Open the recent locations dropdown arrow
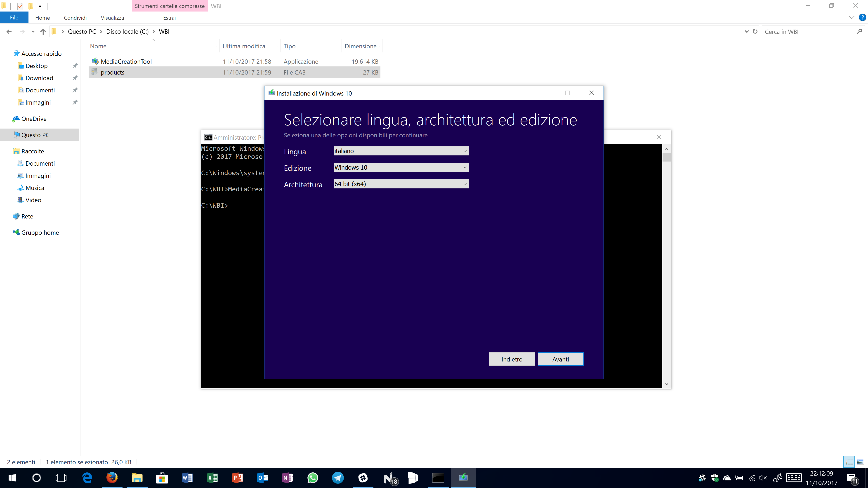The image size is (868, 488). [x=33, y=31]
